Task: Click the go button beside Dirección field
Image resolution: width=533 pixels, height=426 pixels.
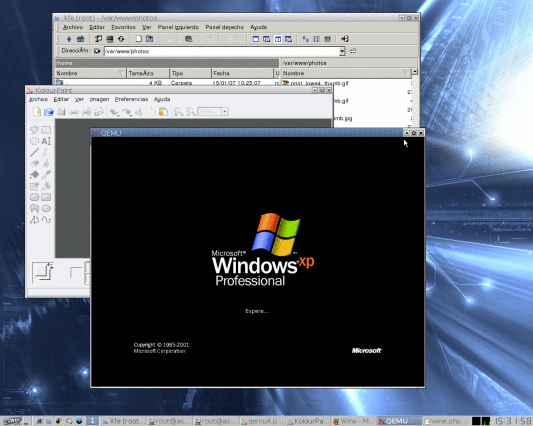Action: click(353, 51)
